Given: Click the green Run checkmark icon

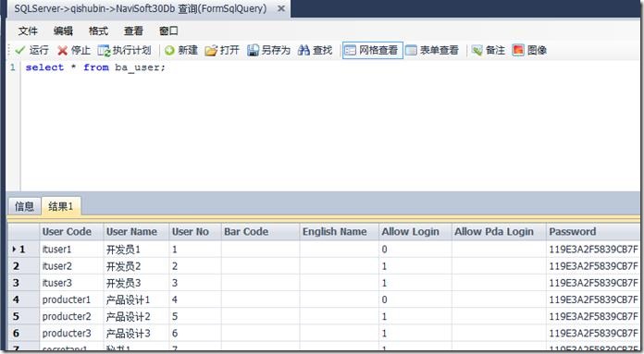Looking at the screenshot, I should 19,51.
